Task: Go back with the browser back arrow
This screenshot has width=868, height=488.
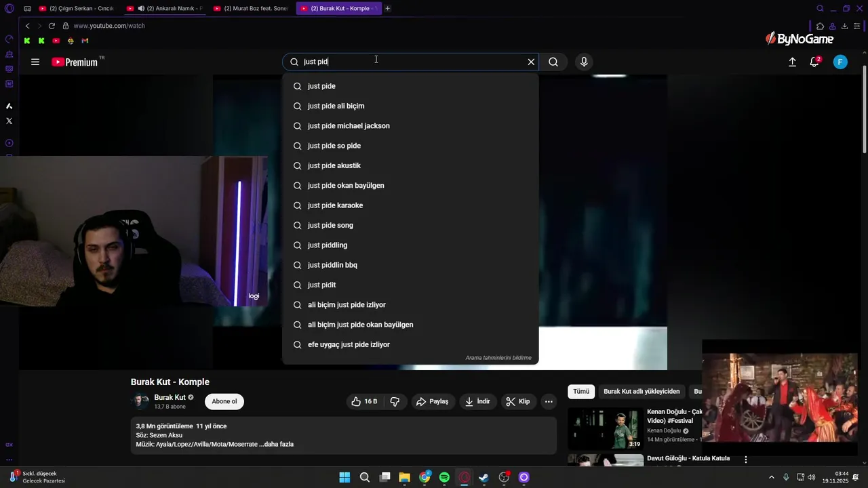Action: (x=27, y=26)
